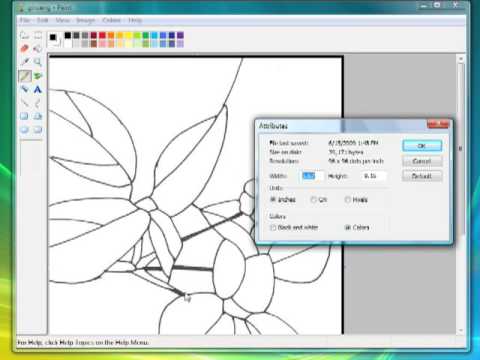Select the Free-Form Select tool

pos(24,35)
